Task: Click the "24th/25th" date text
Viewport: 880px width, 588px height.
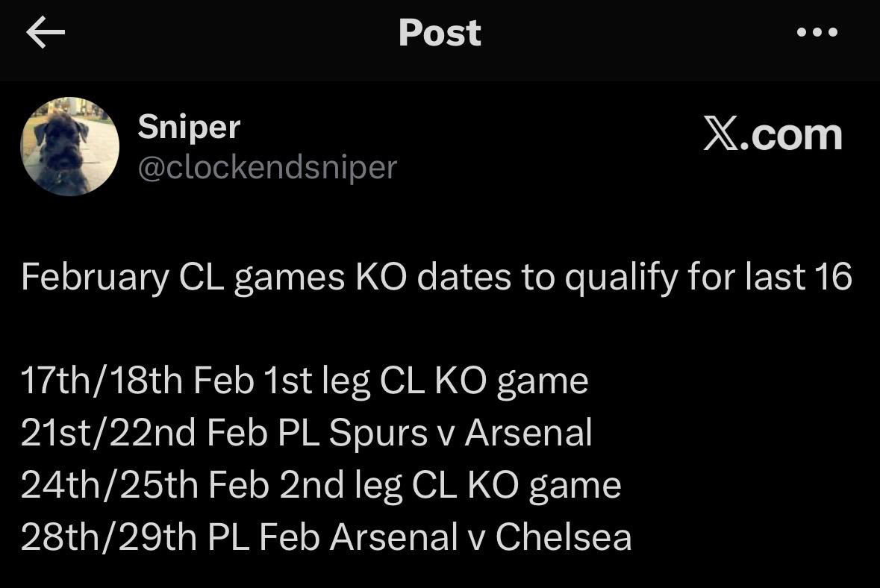Action: [108, 486]
